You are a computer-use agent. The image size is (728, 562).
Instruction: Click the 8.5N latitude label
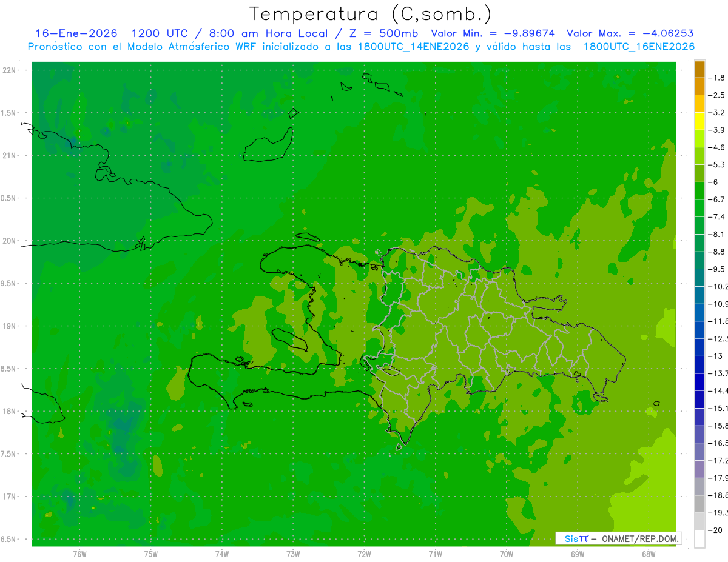tap(8, 369)
